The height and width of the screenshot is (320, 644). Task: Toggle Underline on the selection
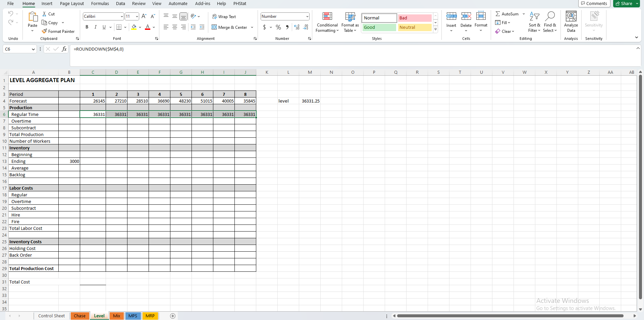(x=104, y=27)
